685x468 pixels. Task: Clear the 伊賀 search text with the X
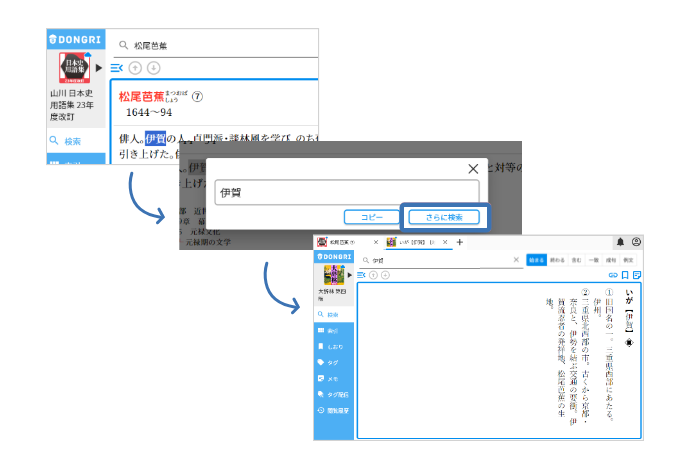point(516,260)
